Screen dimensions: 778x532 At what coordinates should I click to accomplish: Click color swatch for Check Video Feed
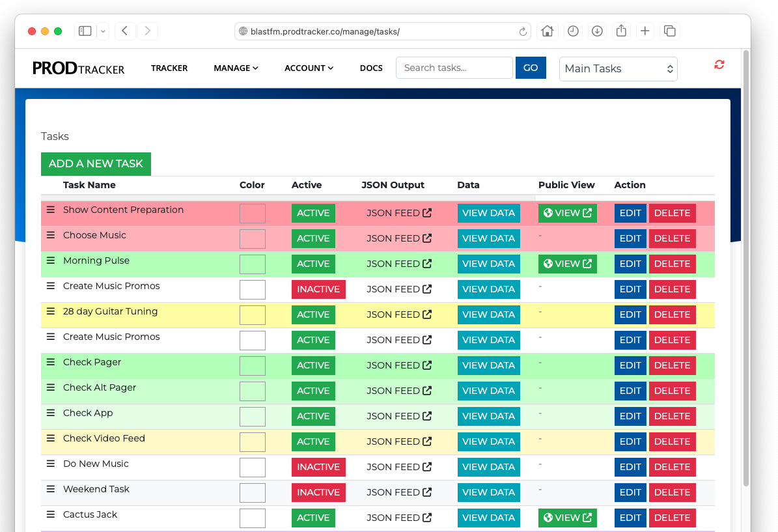[252, 442]
